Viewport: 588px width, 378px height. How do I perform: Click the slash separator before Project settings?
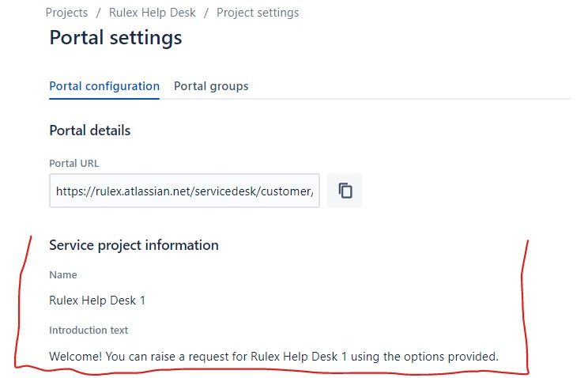tap(206, 13)
